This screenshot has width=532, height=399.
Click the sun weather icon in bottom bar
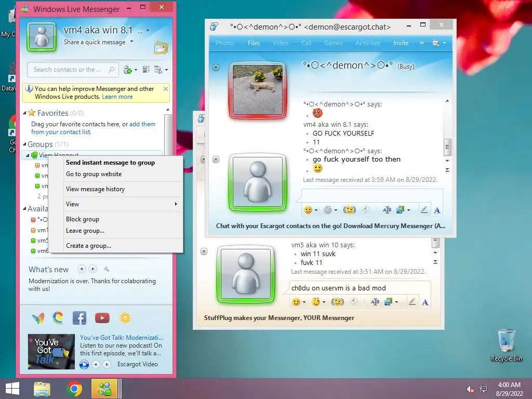[x=125, y=318]
